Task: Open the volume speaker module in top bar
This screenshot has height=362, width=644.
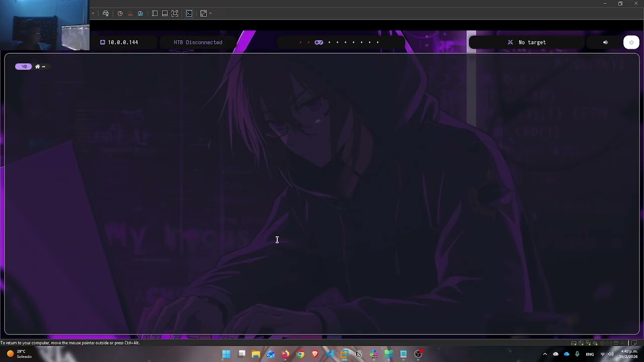Action: click(605, 42)
